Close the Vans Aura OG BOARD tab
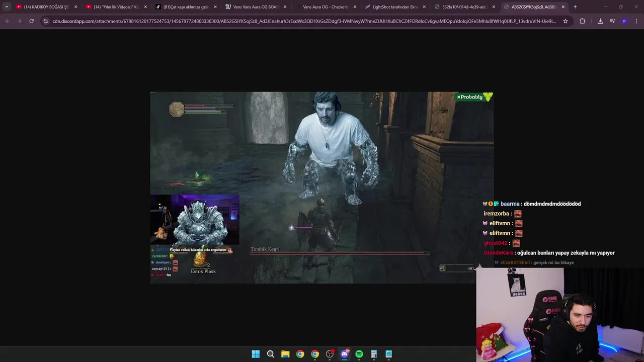Viewport: 644px width, 362px height. (x=285, y=7)
